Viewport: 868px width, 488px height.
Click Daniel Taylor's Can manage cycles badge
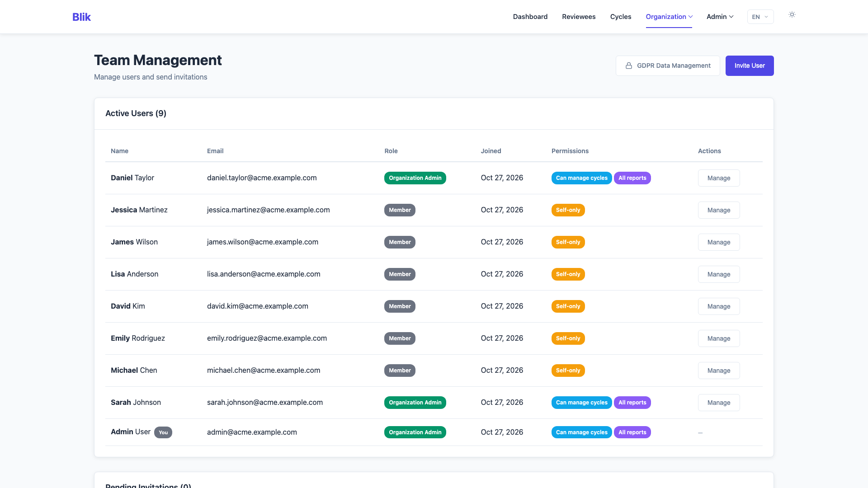[x=581, y=178]
